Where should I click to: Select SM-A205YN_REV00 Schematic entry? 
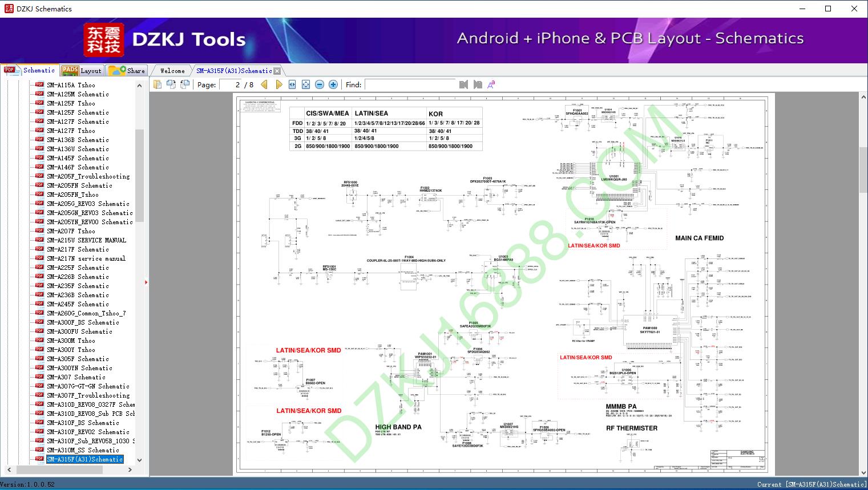(90, 222)
